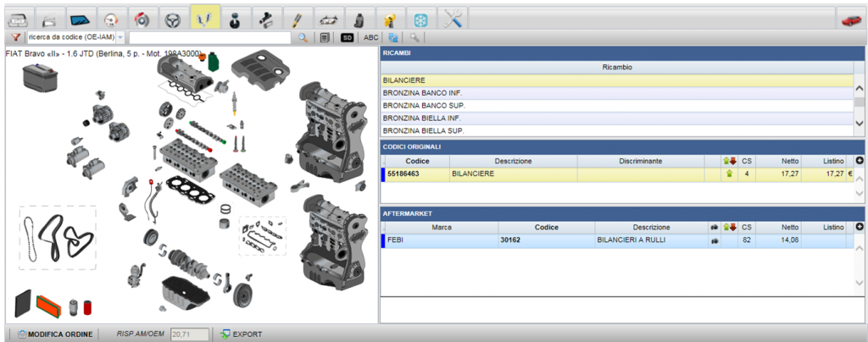Toggle the SD button in the toolbar

[347, 37]
